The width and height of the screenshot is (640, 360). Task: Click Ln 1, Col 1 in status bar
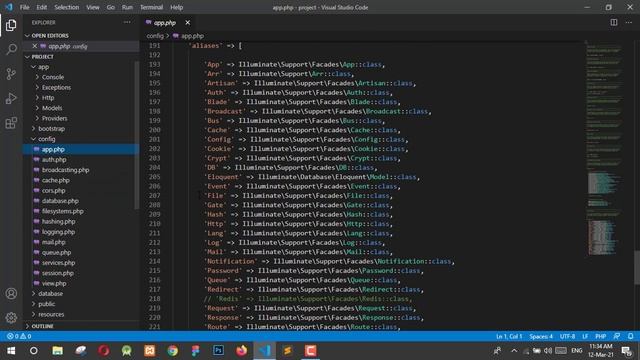point(509,336)
